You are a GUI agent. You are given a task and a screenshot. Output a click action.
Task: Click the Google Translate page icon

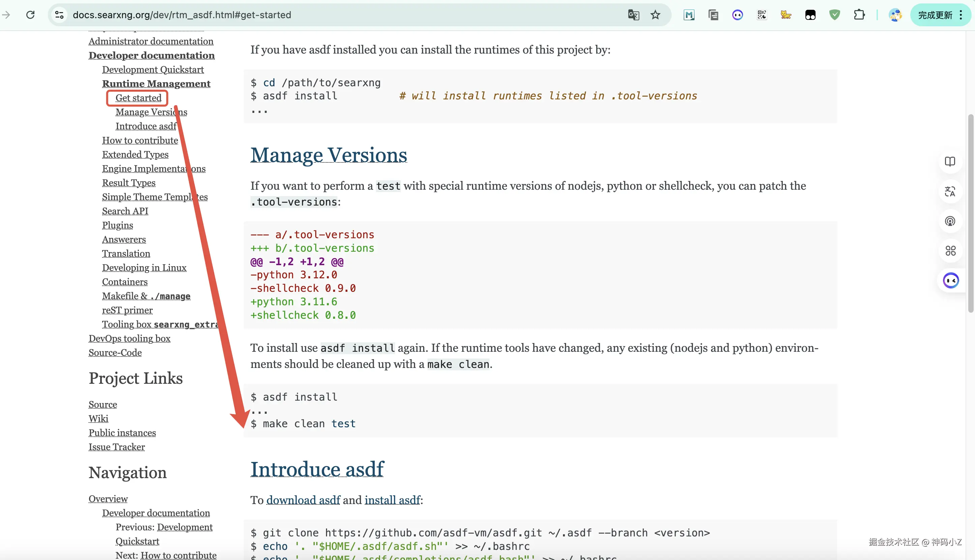pos(633,15)
